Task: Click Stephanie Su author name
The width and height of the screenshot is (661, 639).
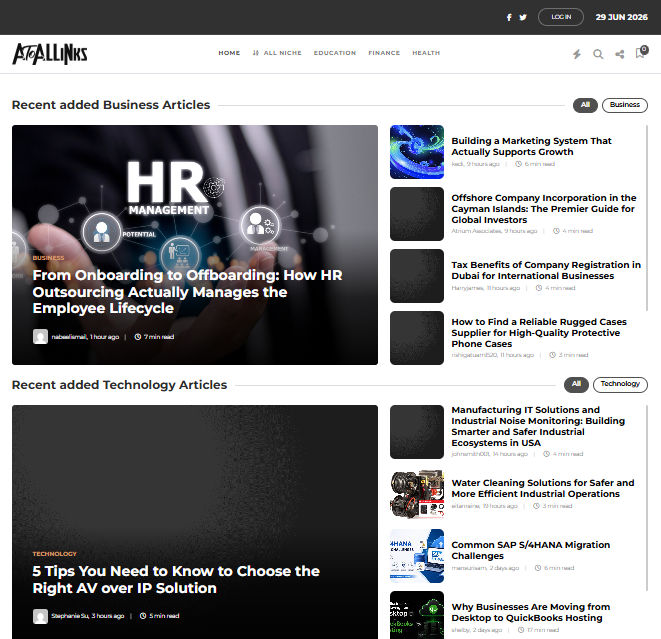Action: pyautogui.click(x=70, y=616)
